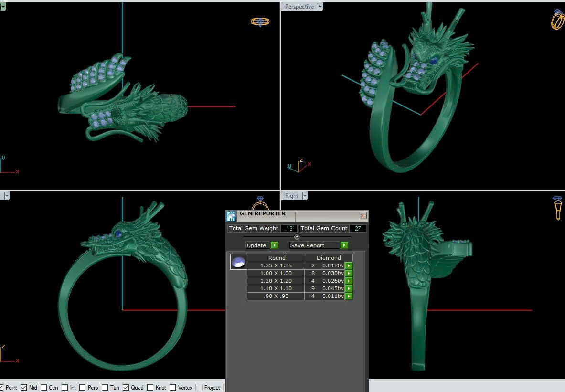The height and width of the screenshot is (392, 565).
Task: Click green arrow for the 1.35 X 1.35 row
Action: tap(349, 265)
